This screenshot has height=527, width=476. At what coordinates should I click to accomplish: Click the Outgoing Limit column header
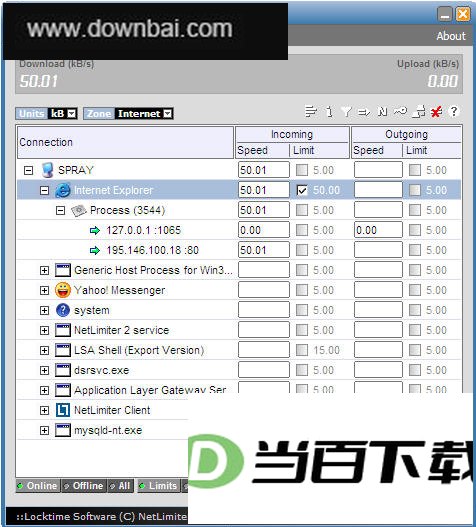(432, 150)
